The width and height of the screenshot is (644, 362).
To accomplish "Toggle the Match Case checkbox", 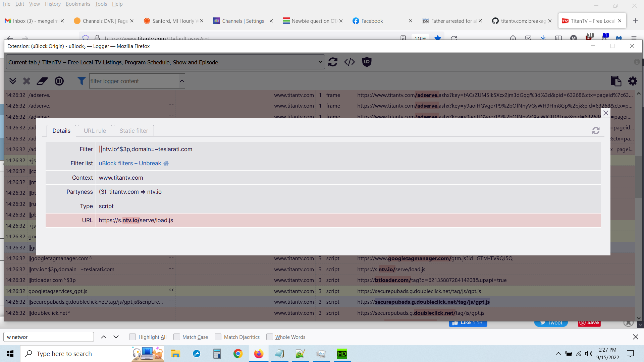I will pyautogui.click(x=177, y=337).
